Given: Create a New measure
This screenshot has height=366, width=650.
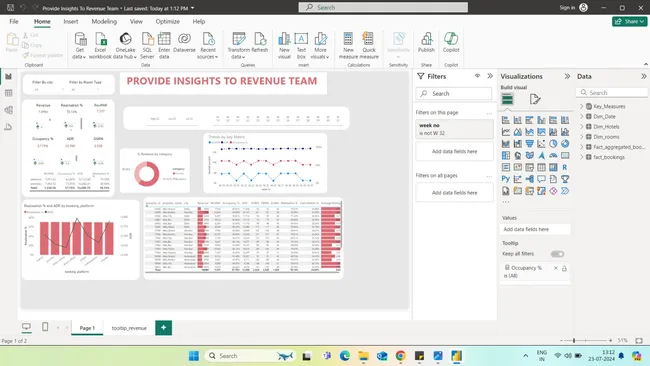Looking at the screenshot, I should (348, 46).
